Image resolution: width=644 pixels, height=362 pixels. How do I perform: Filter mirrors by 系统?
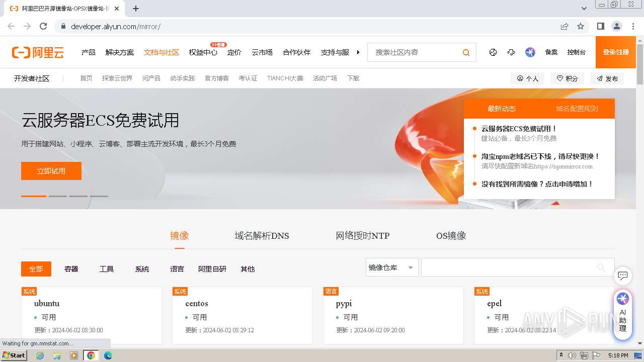(142, 269)
